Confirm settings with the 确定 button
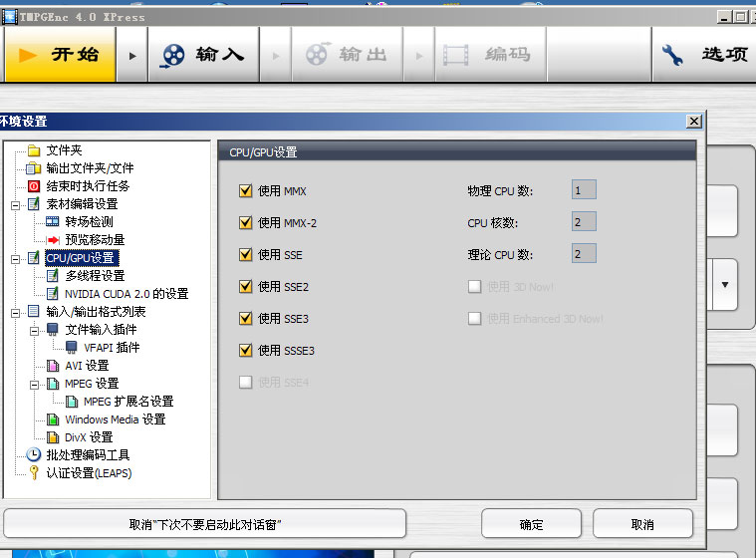756x558 pixels. coord(531,524)
